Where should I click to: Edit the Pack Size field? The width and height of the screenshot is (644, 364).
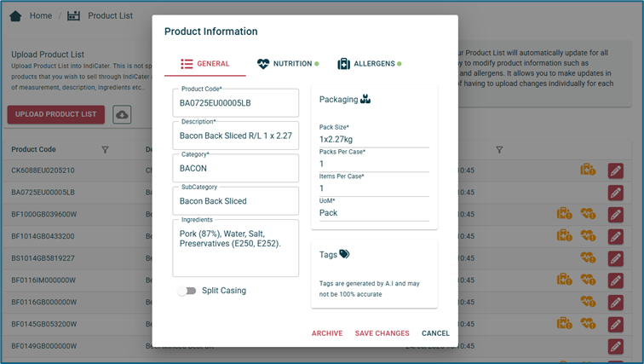pyautogui.click(x=374, y=139)
